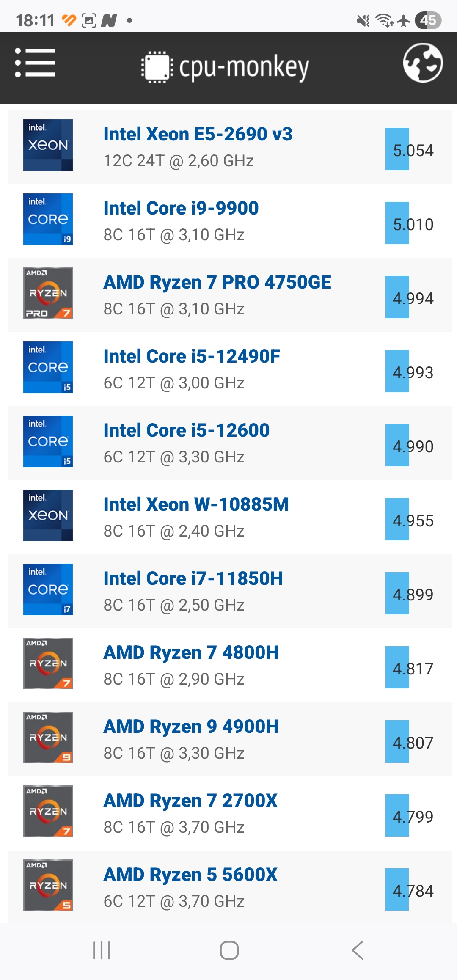Tap the Android back navigation button

358,950
